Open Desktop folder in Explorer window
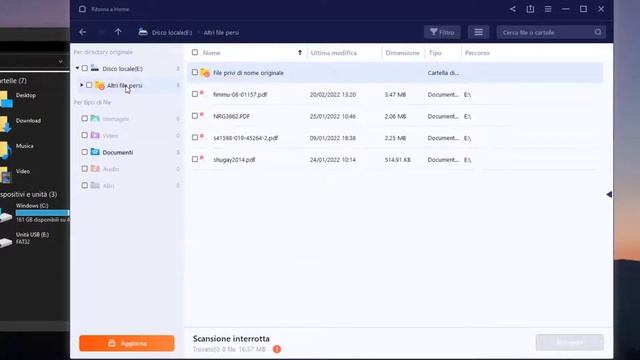The width and height of the screenshot is (640, 360). 18,98
